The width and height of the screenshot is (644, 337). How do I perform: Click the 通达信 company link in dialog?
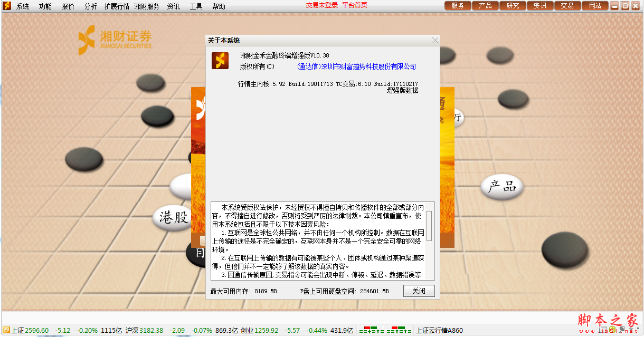[x=356, y=66]
